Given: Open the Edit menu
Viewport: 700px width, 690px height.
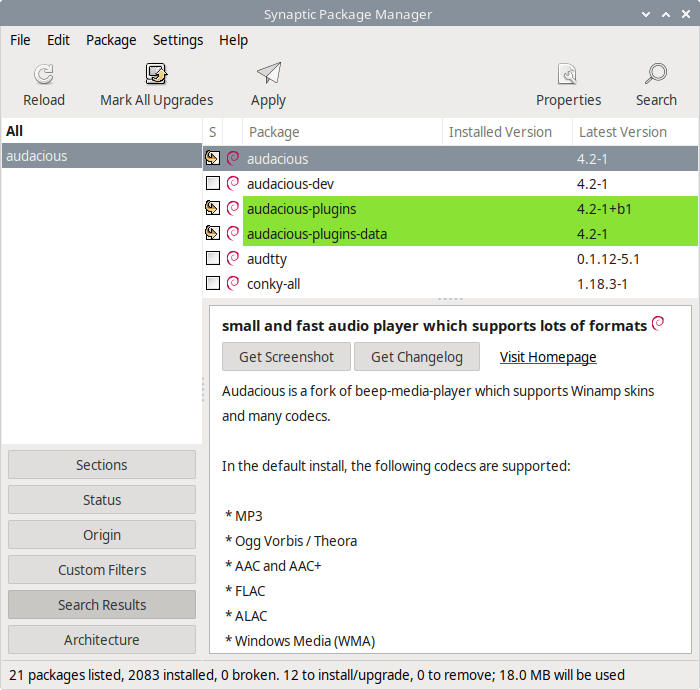Looking at the screenshot, I should pos(58,40).
